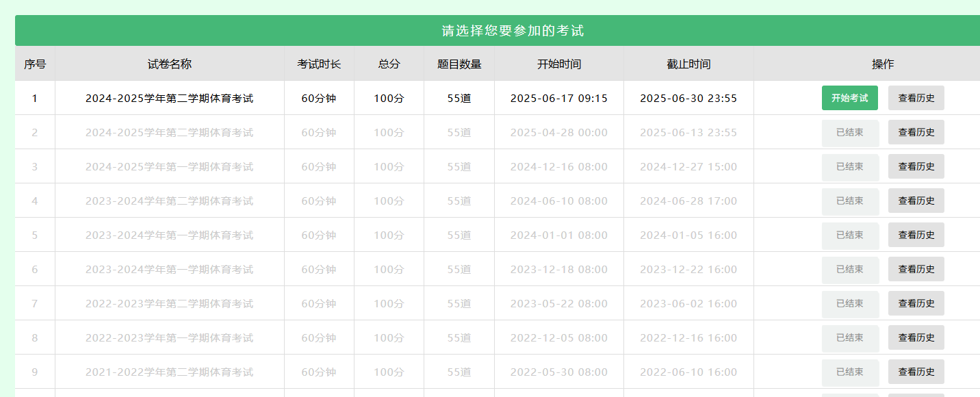Open 查看历史 for the exam starting 2022-05-30
The image size is (980, 397).
click(916, 372)
